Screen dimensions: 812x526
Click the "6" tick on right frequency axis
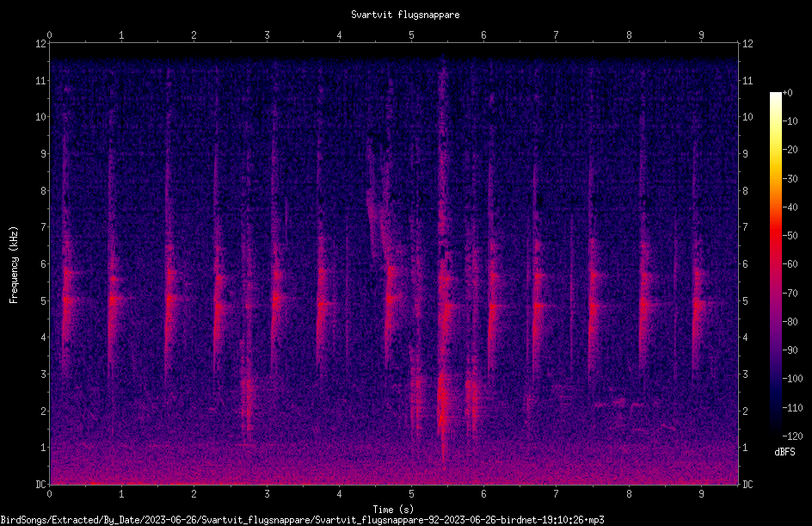pos(745,263)
